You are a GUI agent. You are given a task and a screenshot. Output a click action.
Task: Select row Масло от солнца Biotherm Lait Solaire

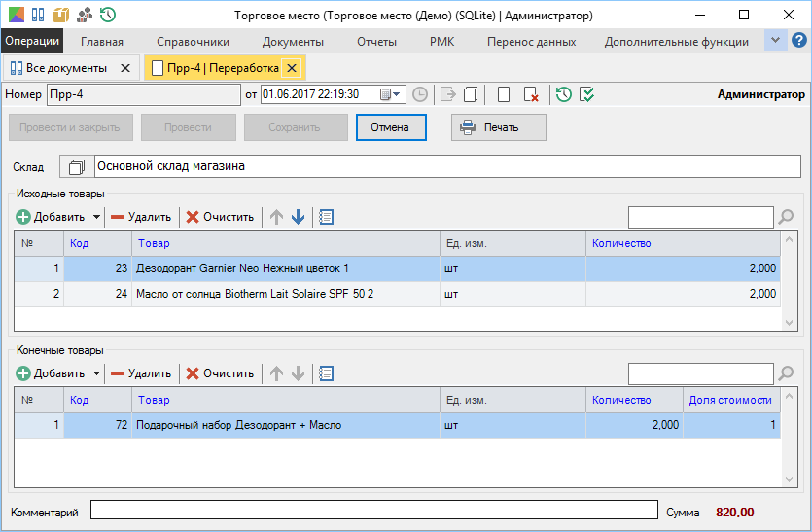(397, 294)
